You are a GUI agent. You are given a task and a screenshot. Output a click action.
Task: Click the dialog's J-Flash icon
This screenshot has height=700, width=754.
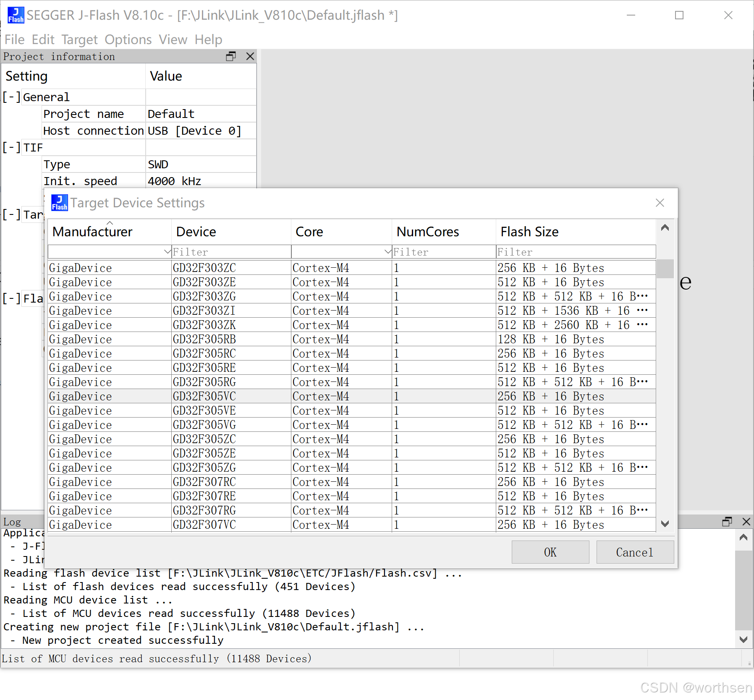59,203
